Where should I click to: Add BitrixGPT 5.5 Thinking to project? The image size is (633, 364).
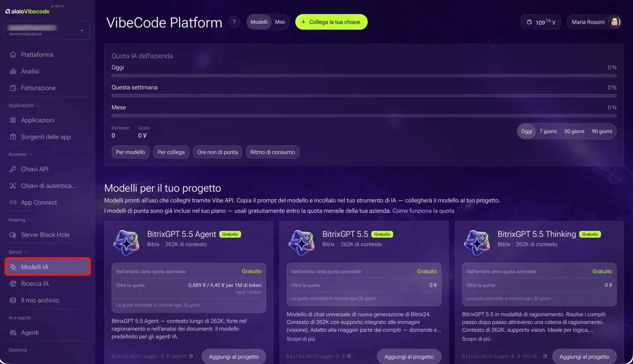(585, 357)
